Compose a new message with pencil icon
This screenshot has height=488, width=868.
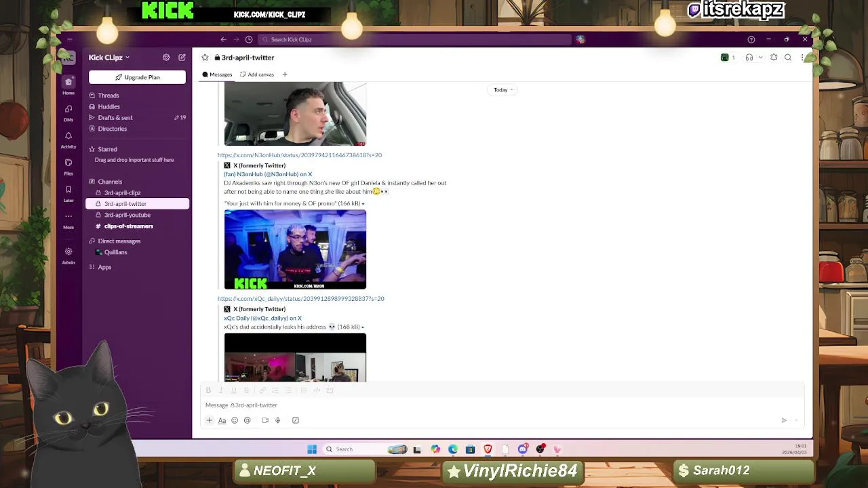(x=182, y=58)
